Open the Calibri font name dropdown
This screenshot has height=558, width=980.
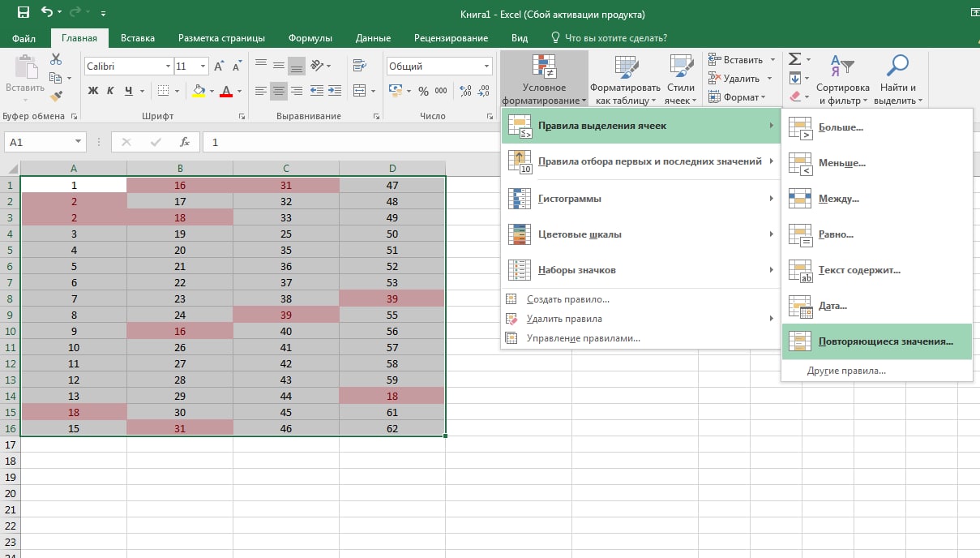[x=169, y=67]
